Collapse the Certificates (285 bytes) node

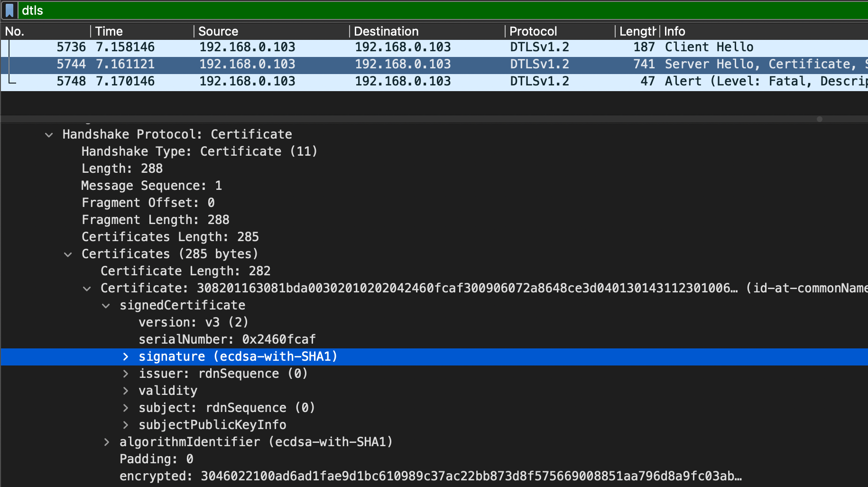pyautogui.click(x=68, y=254)
